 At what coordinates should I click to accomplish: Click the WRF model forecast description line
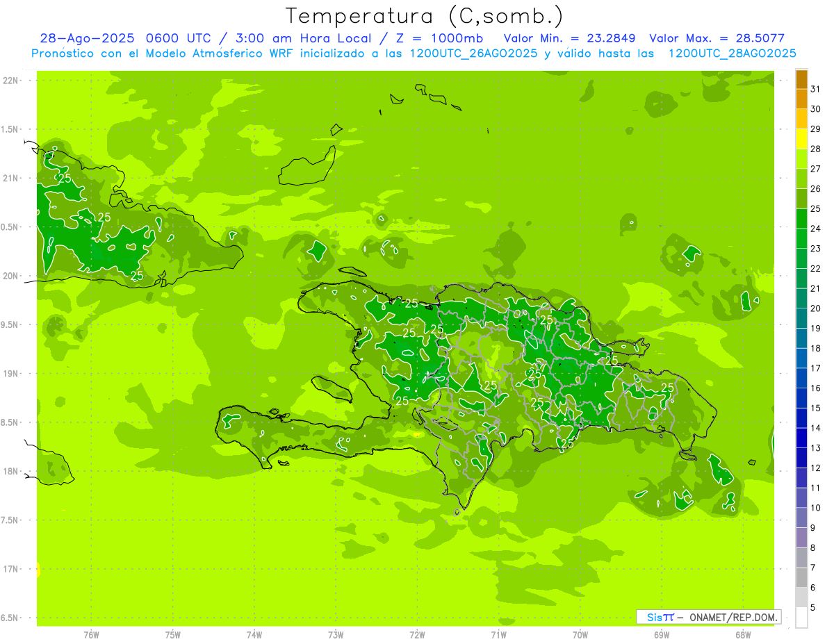(x=414, y=53)
